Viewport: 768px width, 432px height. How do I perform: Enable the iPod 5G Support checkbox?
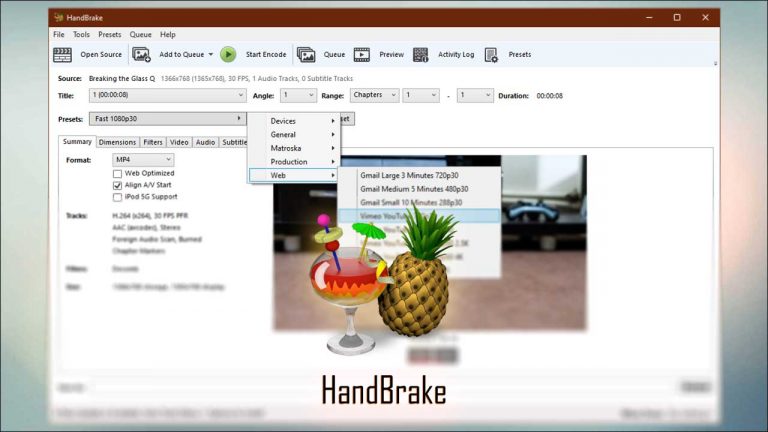117,197
